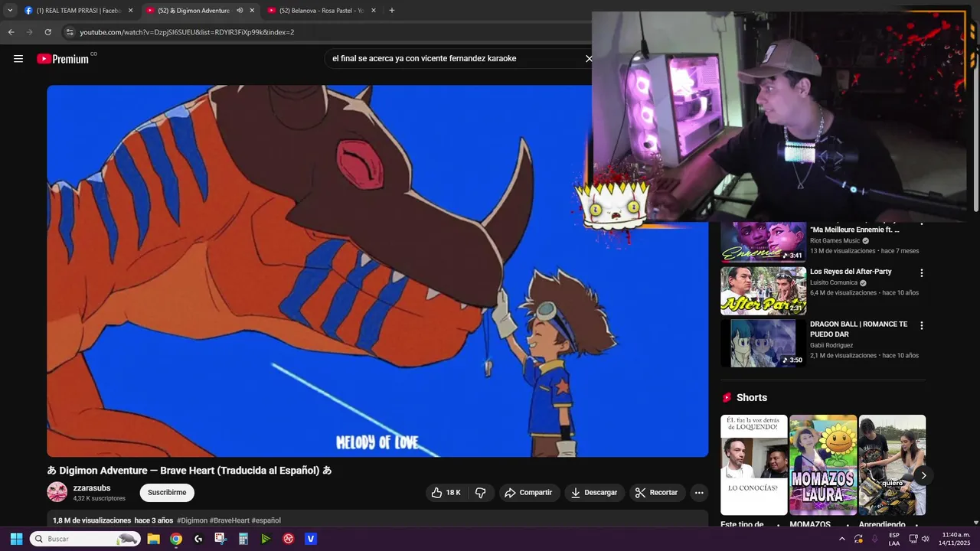Close the Digimon Adventure tab

tap(252, 11)
